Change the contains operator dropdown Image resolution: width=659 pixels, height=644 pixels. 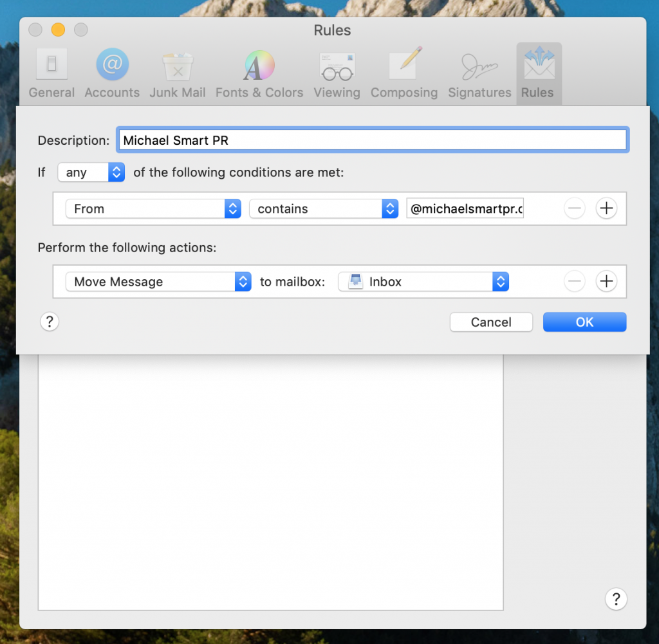[324, 208]
